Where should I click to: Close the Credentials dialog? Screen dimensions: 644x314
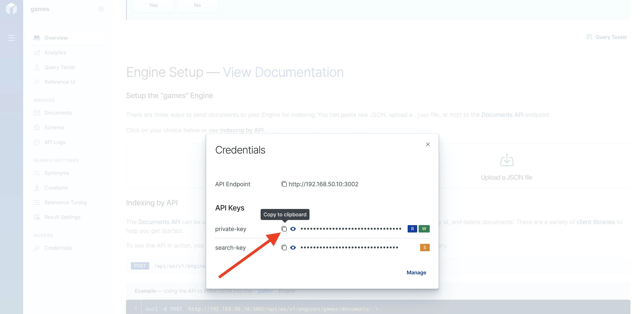(428, 144)
